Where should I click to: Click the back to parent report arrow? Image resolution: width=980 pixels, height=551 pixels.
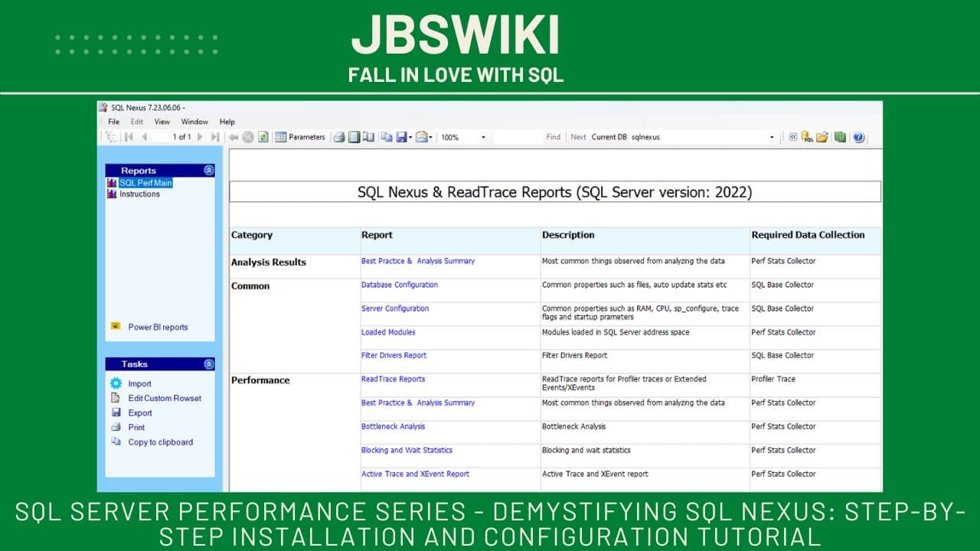click(x=234, y=137)
